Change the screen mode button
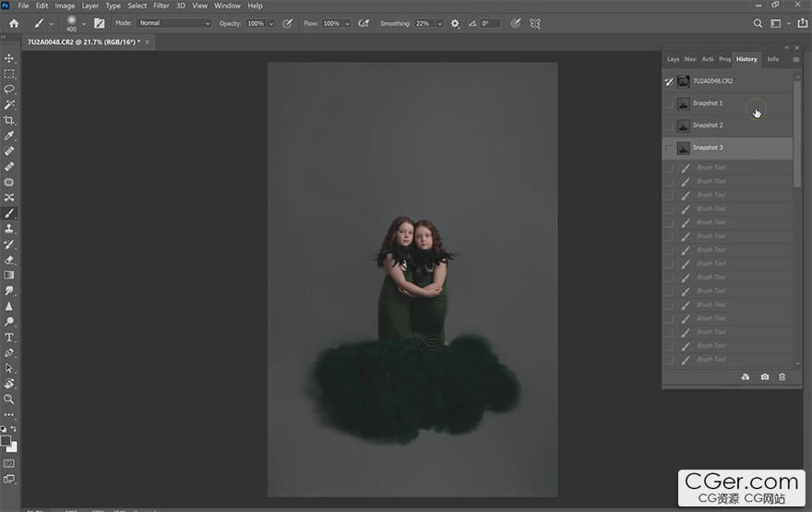812x512 pixels. coord(9,479)
